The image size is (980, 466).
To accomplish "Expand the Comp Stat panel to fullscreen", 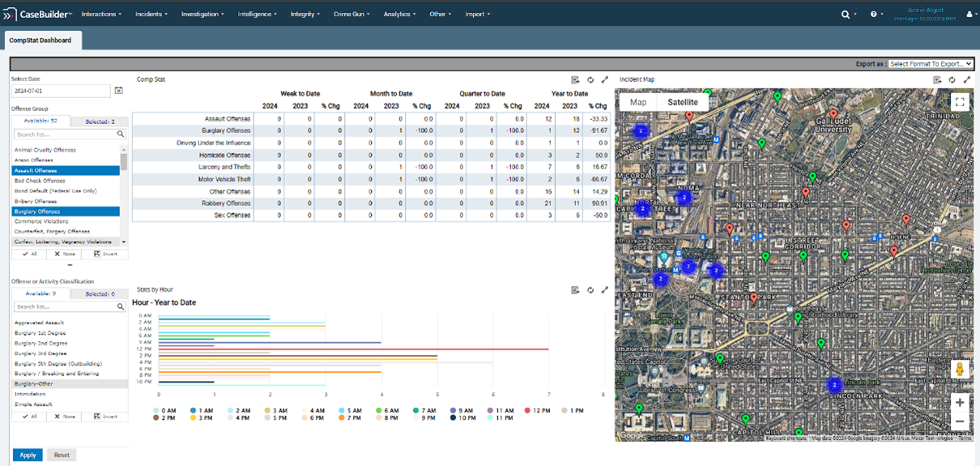I will [605, 79].
